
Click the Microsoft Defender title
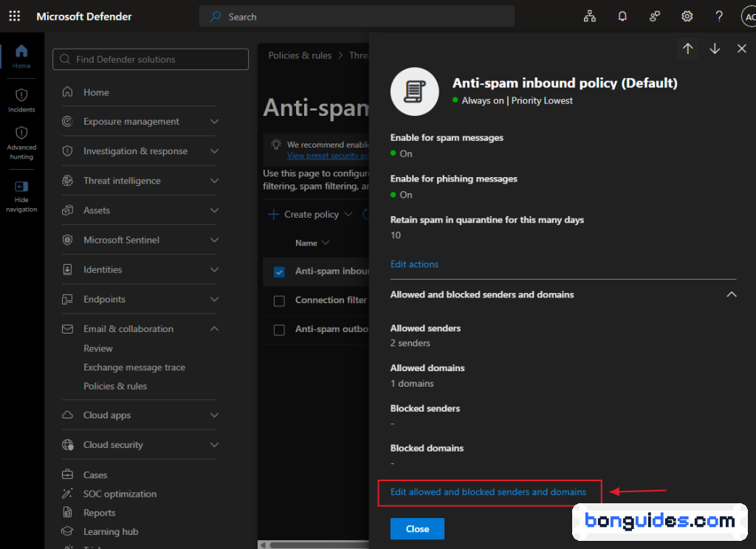click(84, 16)
